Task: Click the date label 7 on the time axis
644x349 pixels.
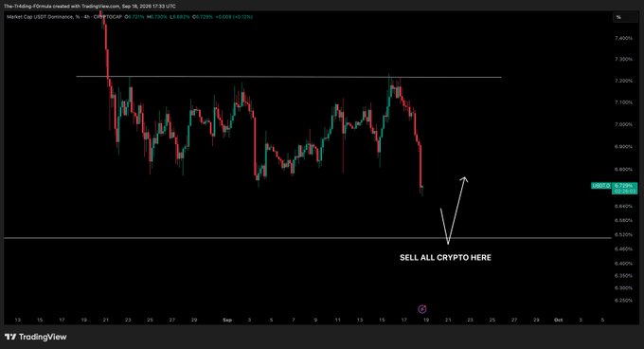Action: point(294,320)
